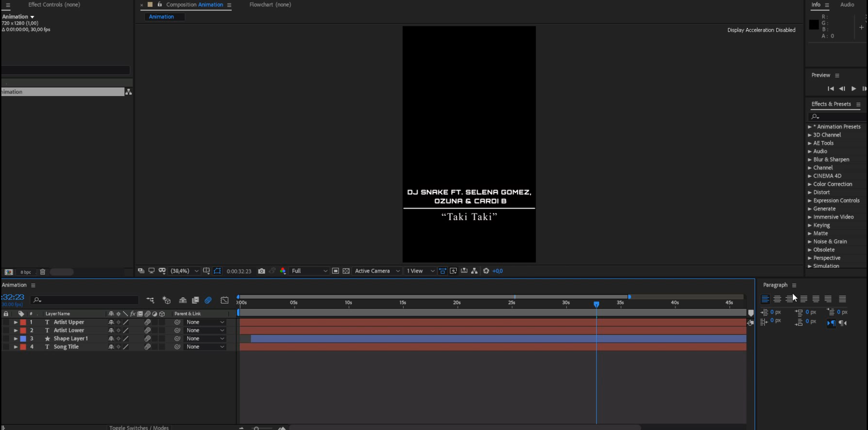The image size is (868, 430).
Task: Toggle the motion blur master switch
Action: pos(208,300)
